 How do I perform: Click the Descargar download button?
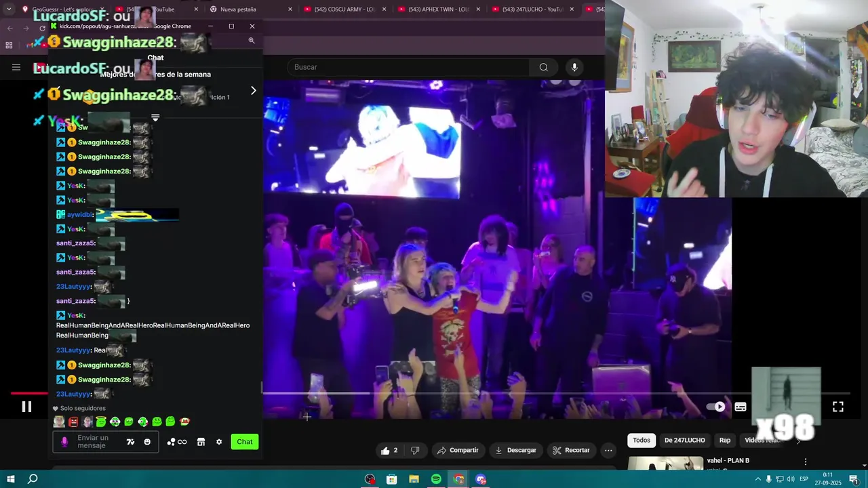tap(516, 450)
